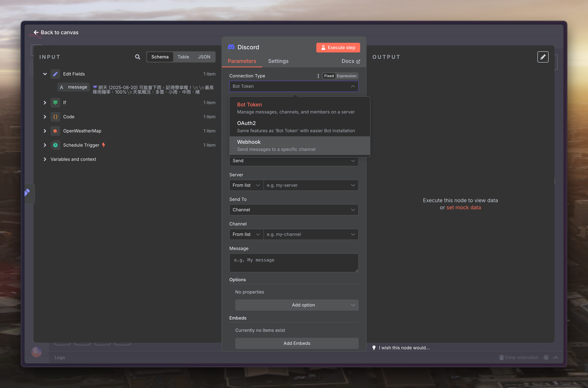Open the Send To Channel dropdown
This screenshot has width=588, height=388.
[x=294, y=210]
